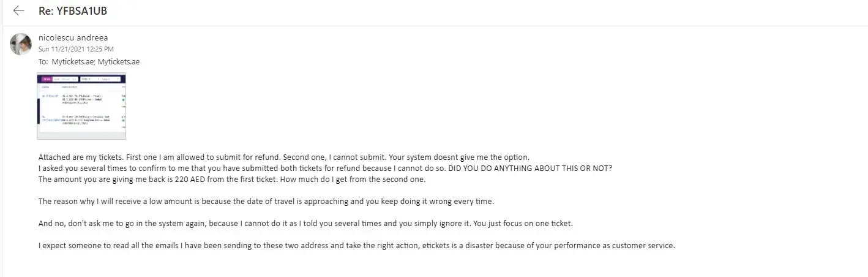Click the back arrow beside the subject

click(18, 11)
